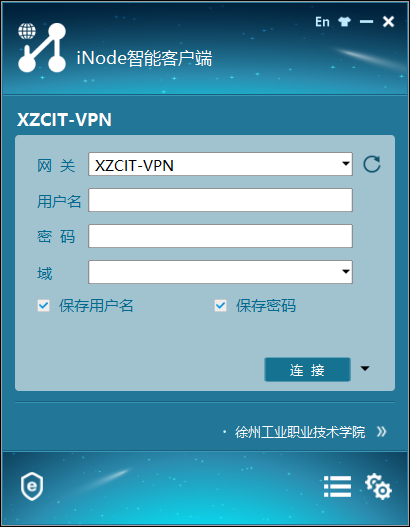Open the shield security icon at bottom
Viewport: 410px width, 527px height.
tap(32, 486)
